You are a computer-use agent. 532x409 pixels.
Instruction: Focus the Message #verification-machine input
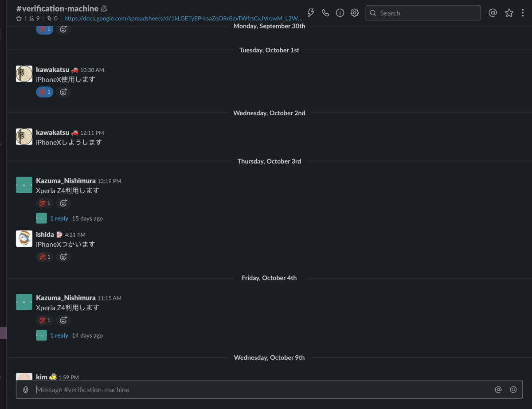[262, 390]
